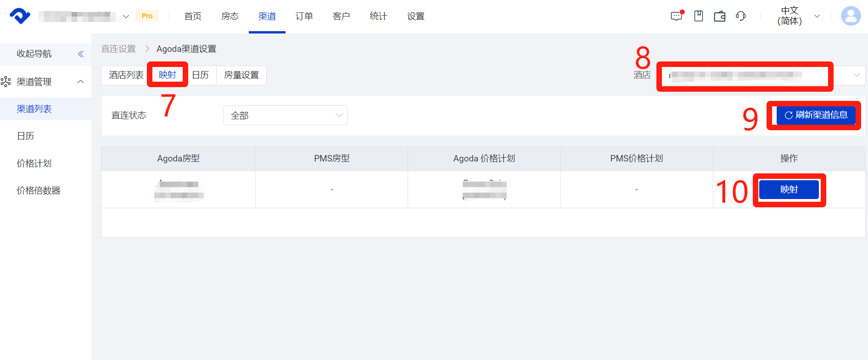Open the 设置 top menu

416,17
